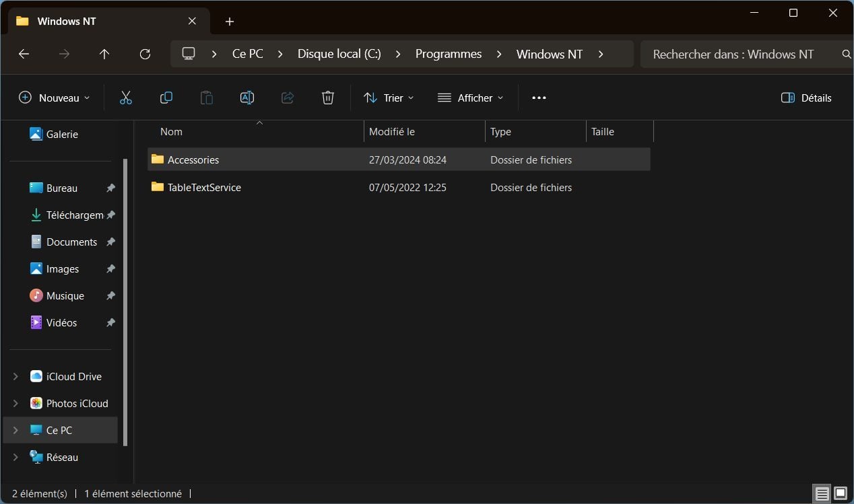Screen dimensions: 854x504
Task: Click the pin icon beside Musique
Action: 110,296
